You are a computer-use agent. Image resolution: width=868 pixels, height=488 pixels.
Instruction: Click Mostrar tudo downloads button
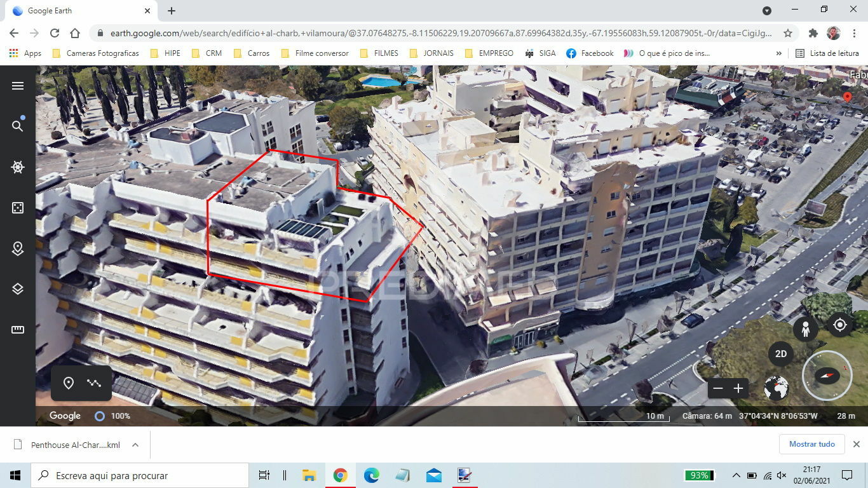pyautogui.click(x=811, y=444)
